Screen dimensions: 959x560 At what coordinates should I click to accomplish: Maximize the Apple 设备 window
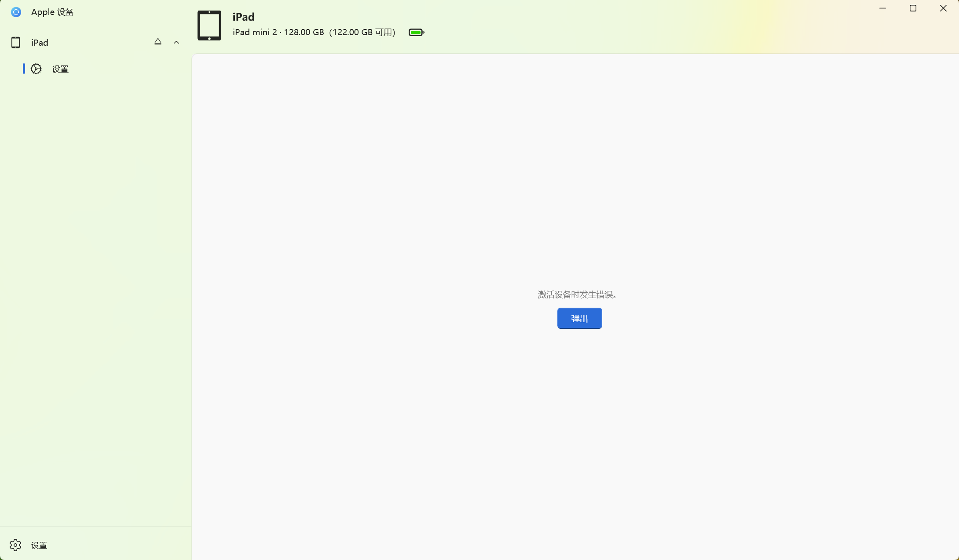click(913, 8)
